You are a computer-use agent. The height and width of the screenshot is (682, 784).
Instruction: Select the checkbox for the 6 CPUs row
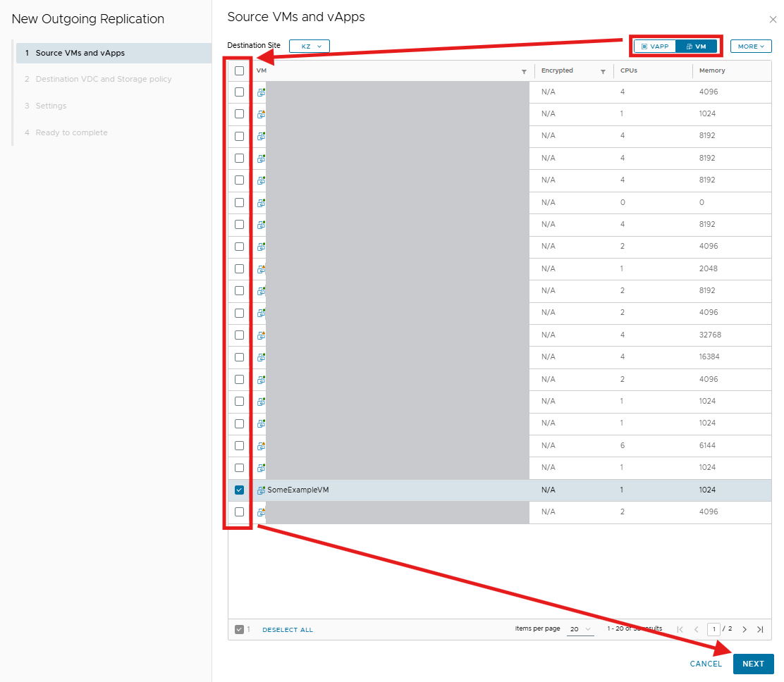click(x=240, y=446)
